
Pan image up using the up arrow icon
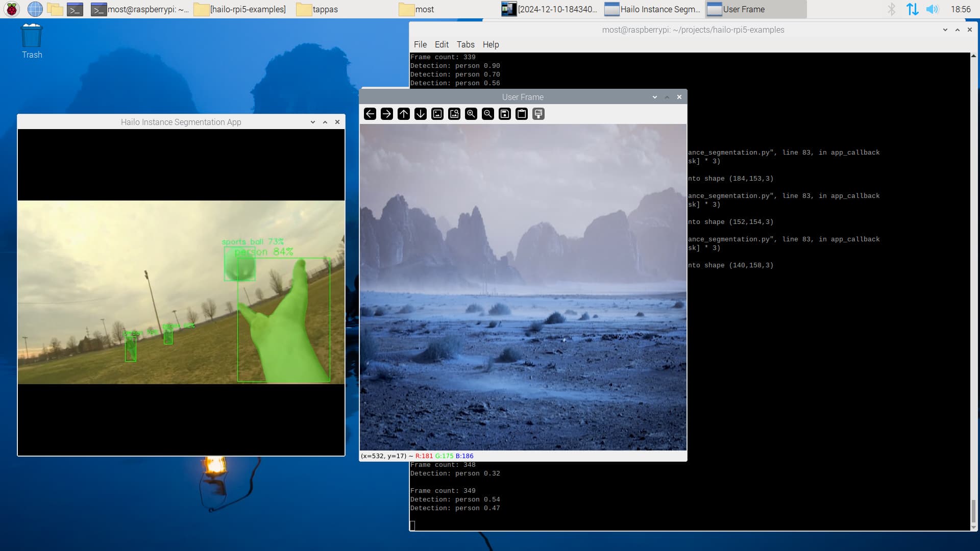pyautogui.click(x=404, y=114)
